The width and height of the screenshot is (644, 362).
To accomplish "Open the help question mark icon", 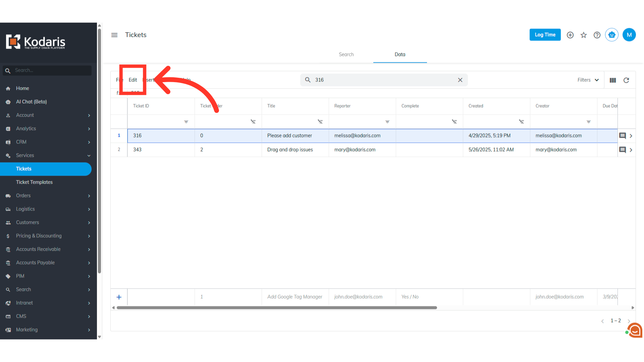I will tap(597, 35).
